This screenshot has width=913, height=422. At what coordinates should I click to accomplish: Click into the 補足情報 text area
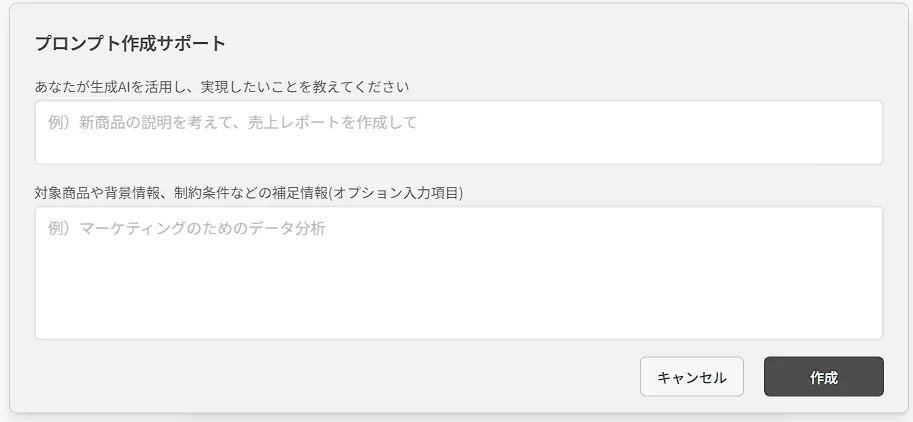click(x=458, y=272)
